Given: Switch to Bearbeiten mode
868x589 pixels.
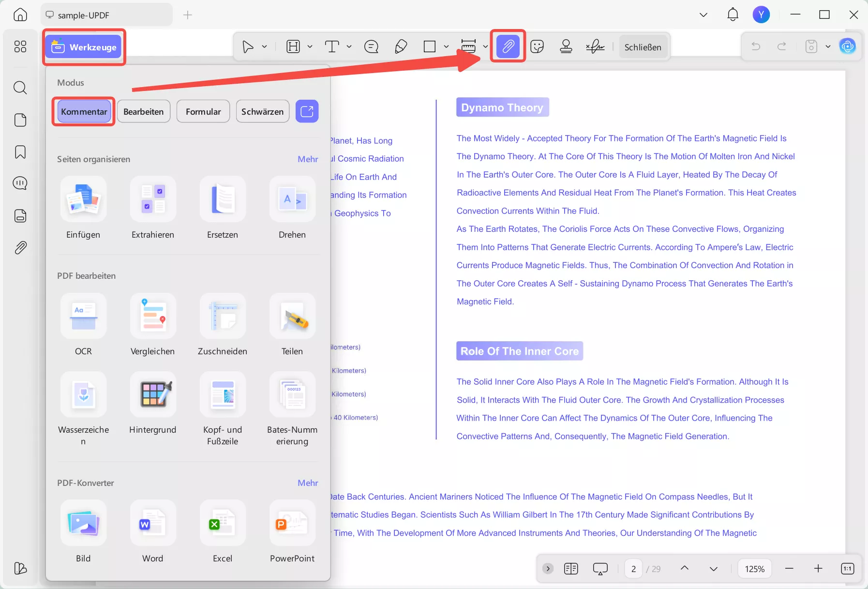Looking at the screenshot, I should pos(144,111).
